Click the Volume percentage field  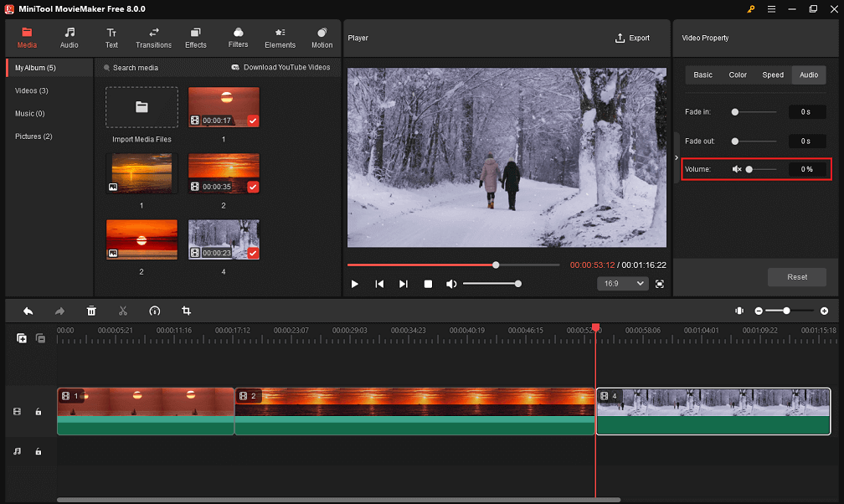[x=807, y=169]
